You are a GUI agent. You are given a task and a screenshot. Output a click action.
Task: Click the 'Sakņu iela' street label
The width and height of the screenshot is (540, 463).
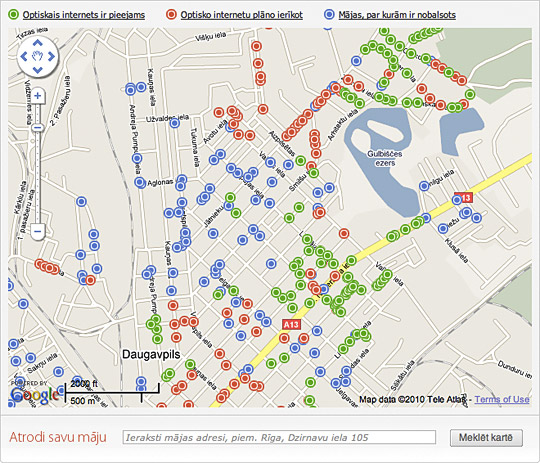(x=42, y=363)
